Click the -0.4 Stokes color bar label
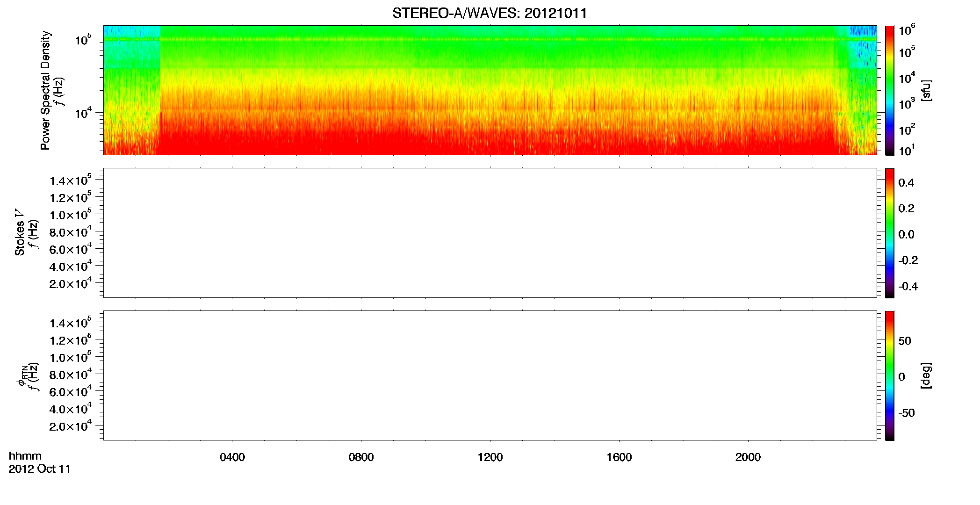 908,286
